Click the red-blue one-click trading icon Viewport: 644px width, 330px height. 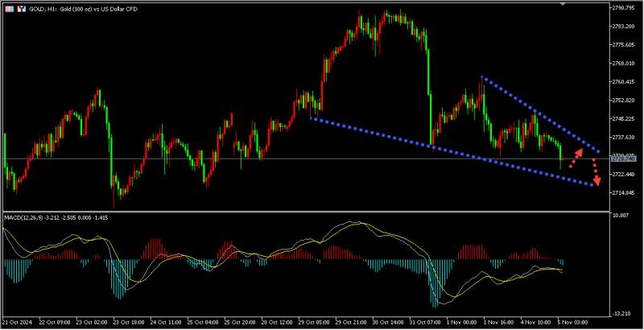point(22,9)
